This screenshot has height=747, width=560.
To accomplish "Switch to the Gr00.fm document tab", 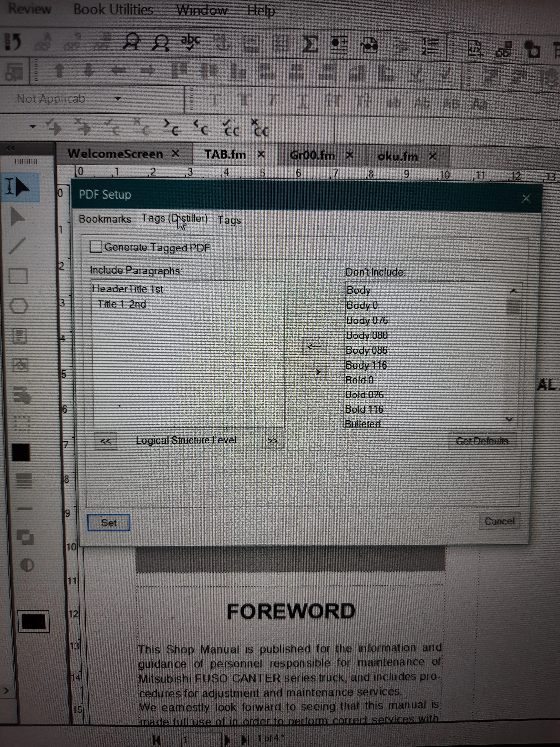I will tap(312, 155).
